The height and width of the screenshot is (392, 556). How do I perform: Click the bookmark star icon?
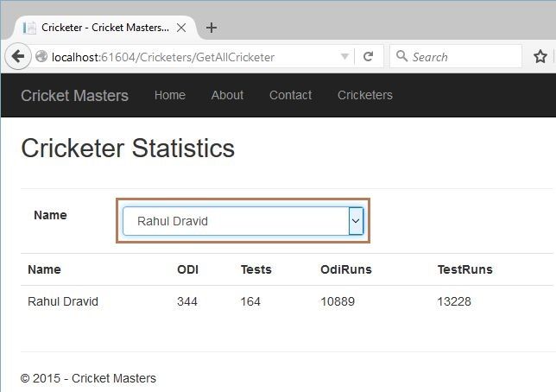point(540,56)
